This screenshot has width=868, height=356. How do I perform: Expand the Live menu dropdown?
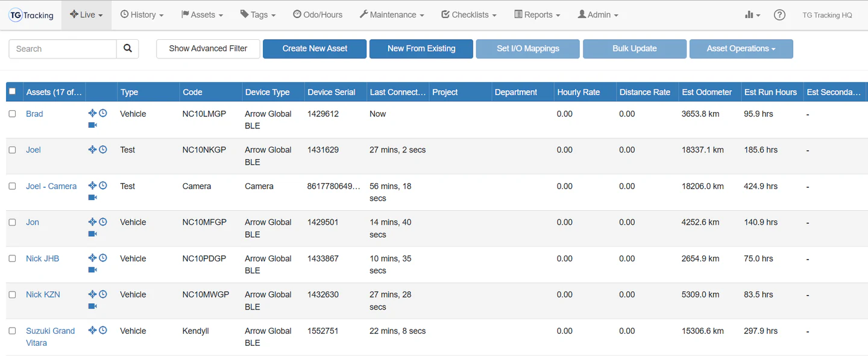[x=86, y=15]
